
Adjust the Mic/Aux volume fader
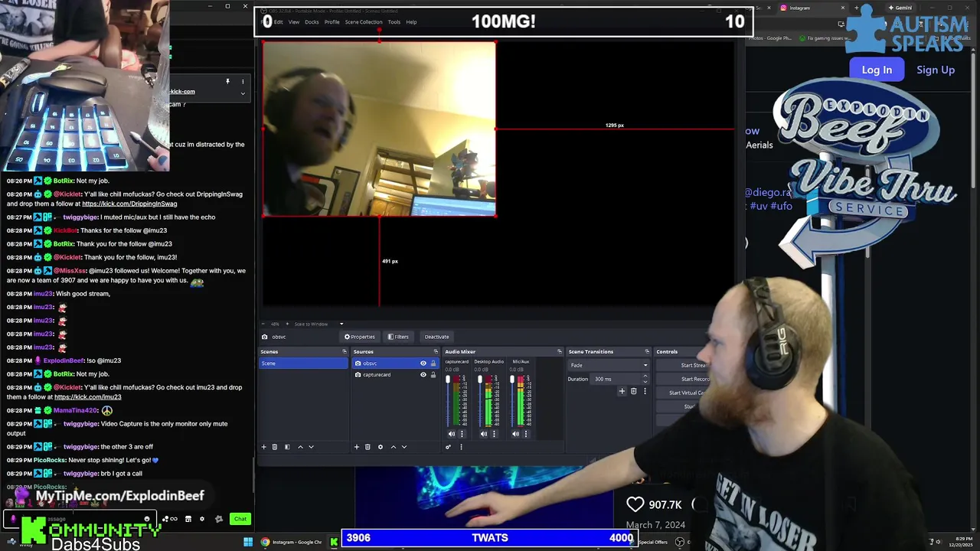pos(512,380)
